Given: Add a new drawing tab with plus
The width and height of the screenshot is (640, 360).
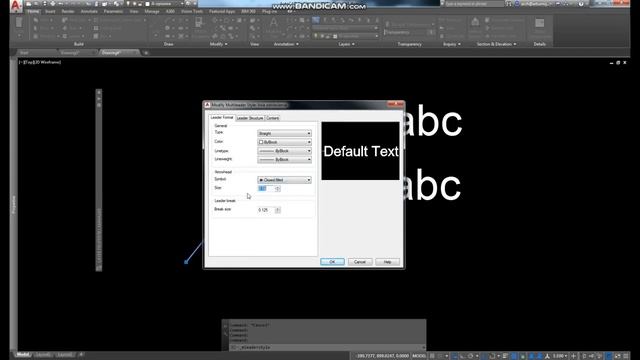Looking at the screenshot, I should tap(146, 53).
